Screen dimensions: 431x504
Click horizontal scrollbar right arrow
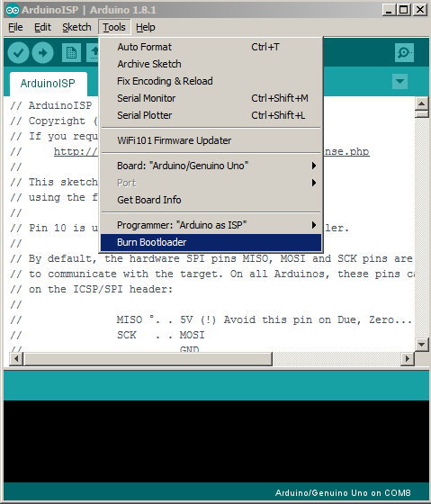click(x=408, y=358)
